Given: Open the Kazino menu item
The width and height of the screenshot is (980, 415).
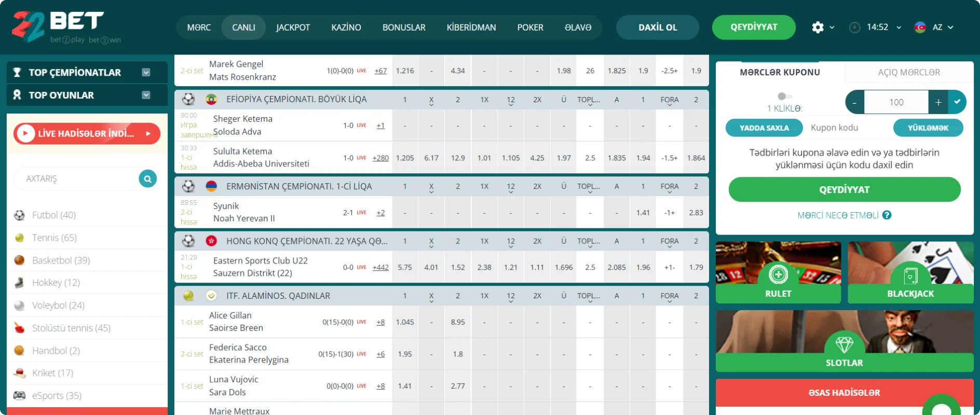Looking at the screenshot, I should pyautogui.click(x=346, y=27).
